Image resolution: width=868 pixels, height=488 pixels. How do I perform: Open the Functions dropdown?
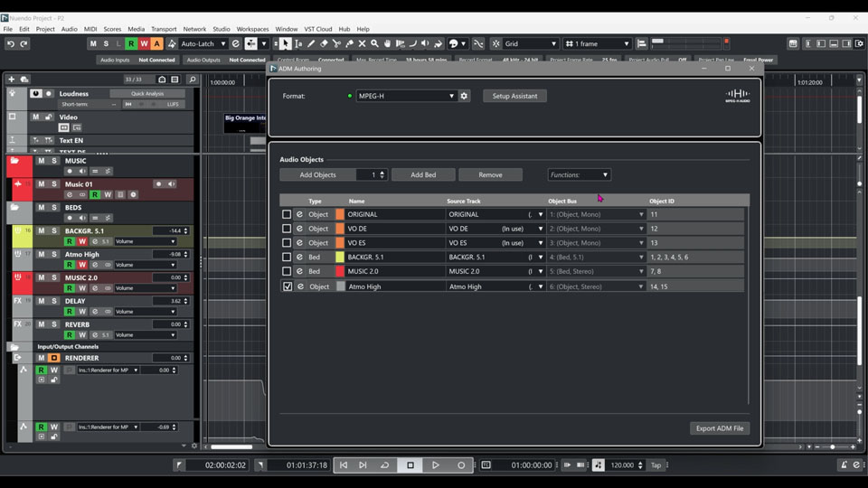(579, 174)
